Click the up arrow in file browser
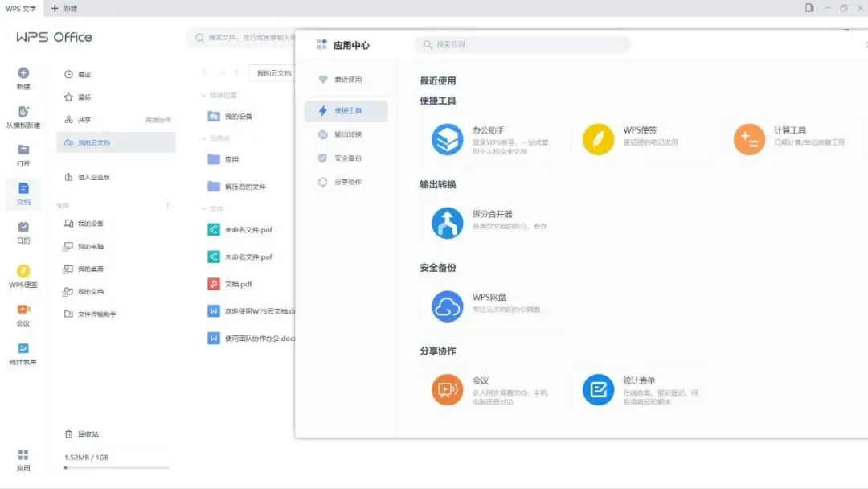 point(237,72)
